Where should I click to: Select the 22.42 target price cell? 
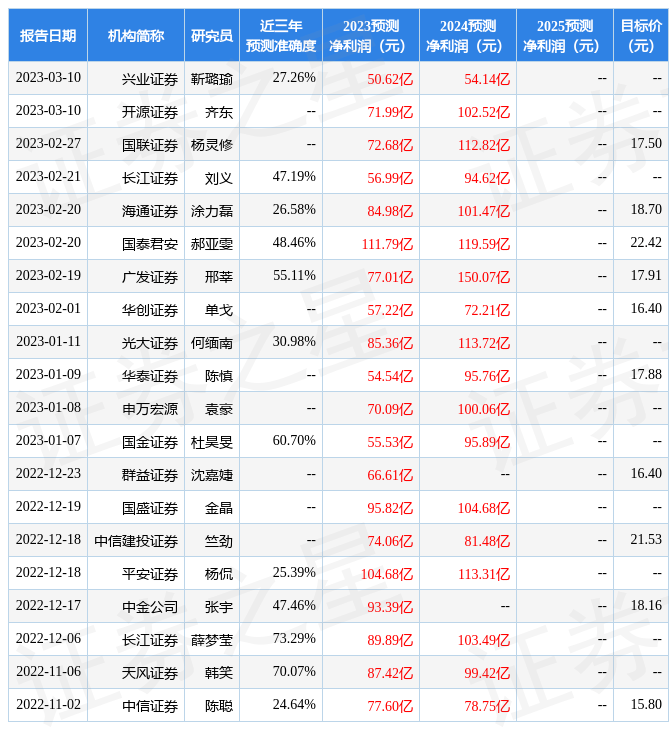[x=646, y=243]
